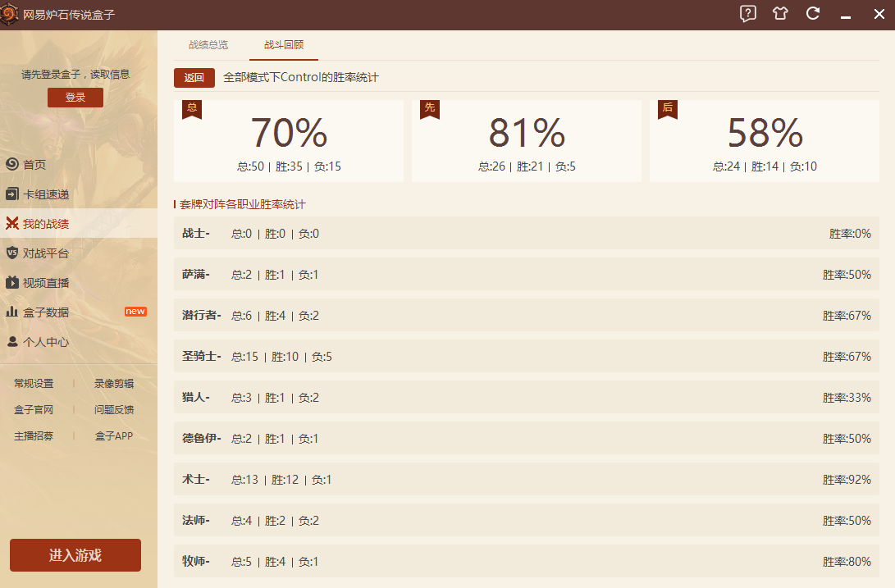Open the 录像剪辑 link

click(114, 384)
